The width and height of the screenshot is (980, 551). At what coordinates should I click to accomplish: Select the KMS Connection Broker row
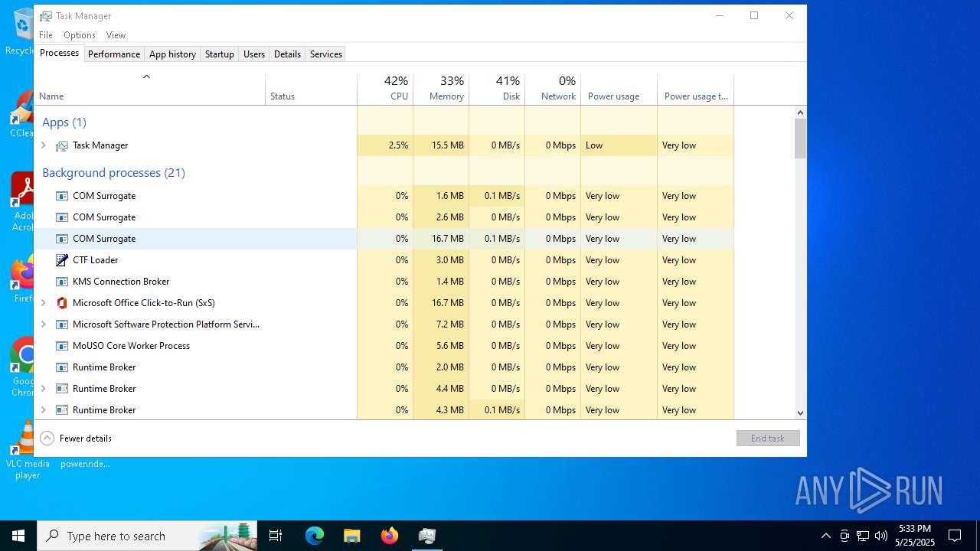point(384,282)
